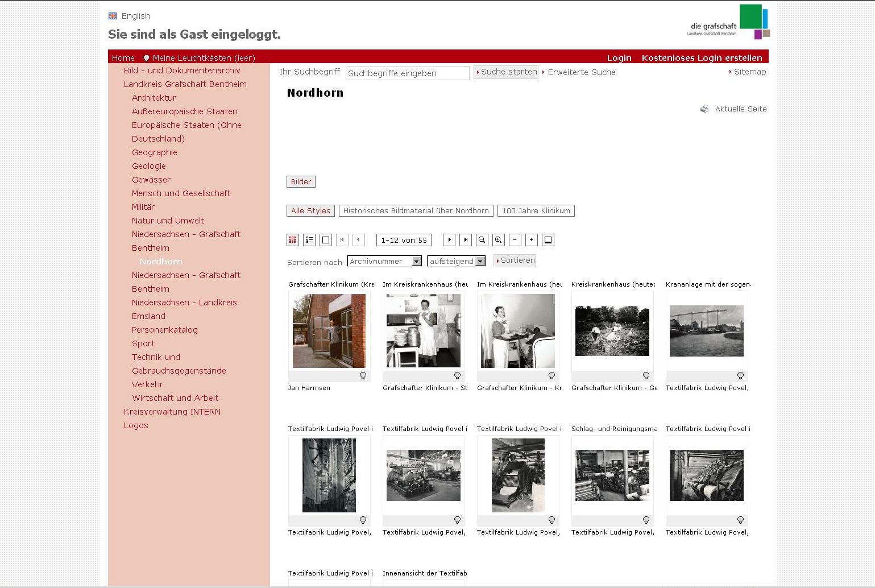Open Meine Leuchtkästen in the menu bar
This screenshot has width=875, height=588.
coord(203,58)
